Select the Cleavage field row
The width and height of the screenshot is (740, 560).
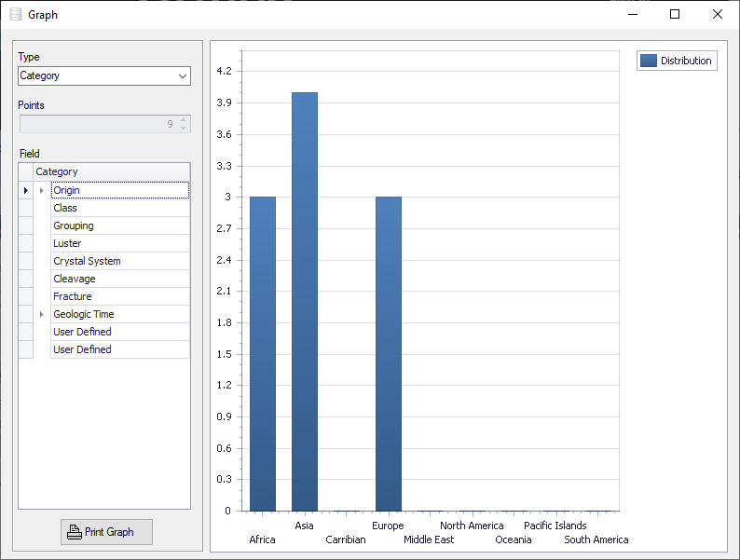tap(120, 279)
